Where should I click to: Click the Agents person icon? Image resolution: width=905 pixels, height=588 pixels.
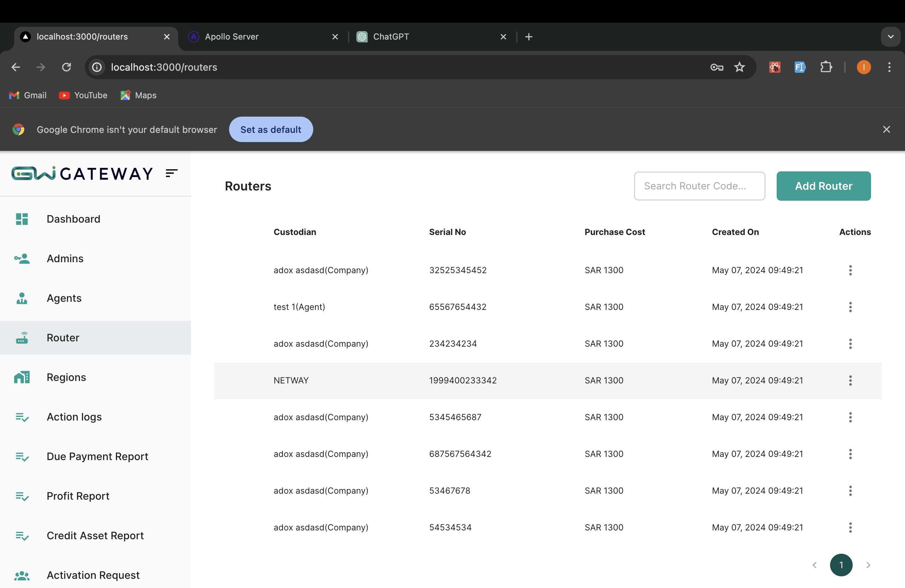(x=22, y=298)
